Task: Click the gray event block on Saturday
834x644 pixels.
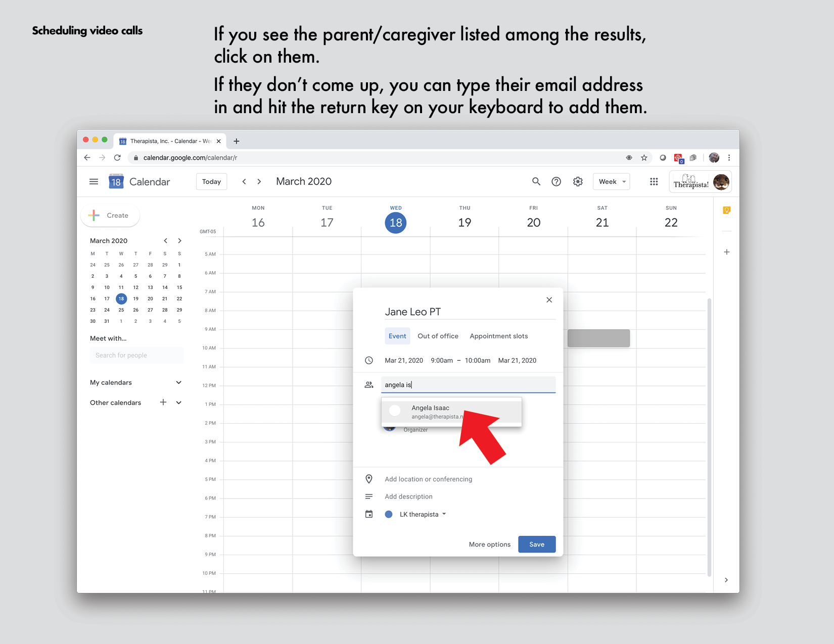Action: 598,338
